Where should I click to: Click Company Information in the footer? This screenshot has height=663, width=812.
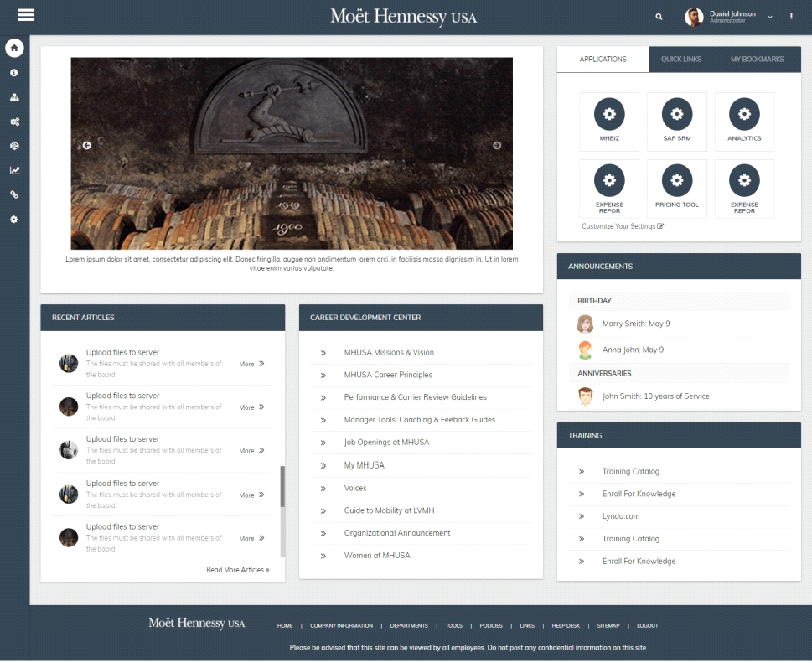click(x=341, y=626)
